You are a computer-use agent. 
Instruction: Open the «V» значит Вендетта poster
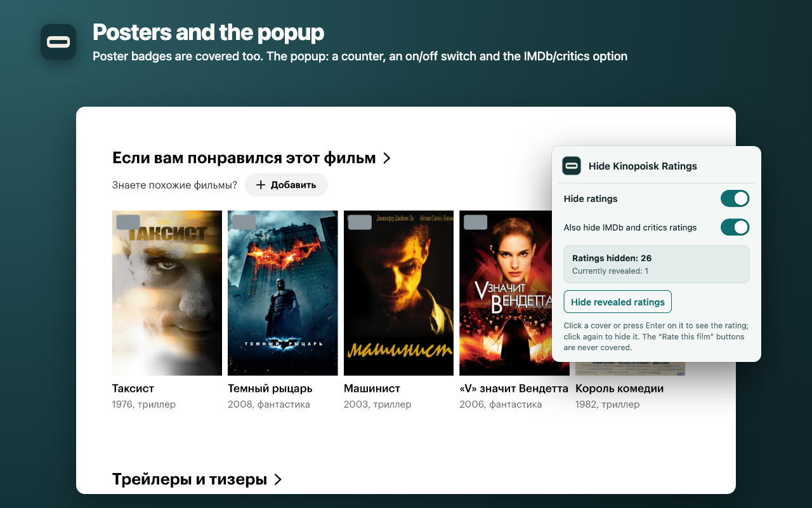(506, 293)
